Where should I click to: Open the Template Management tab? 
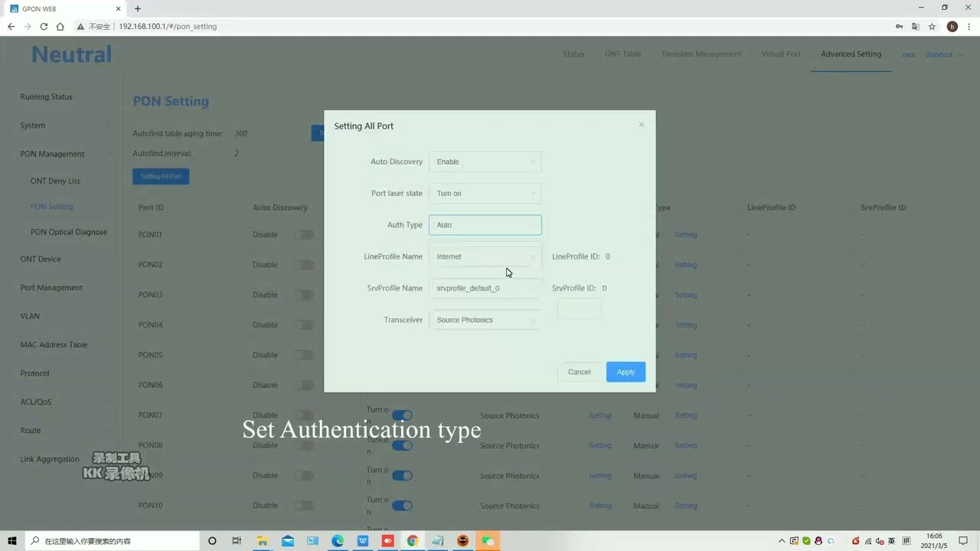[701, 54]
